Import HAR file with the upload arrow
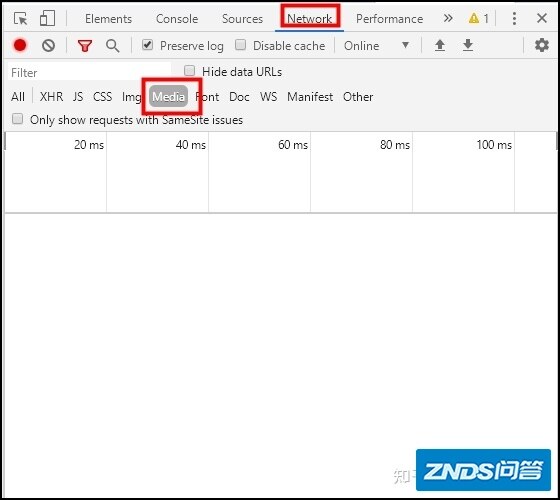Viewport: 560px width, 500px height. (440, 45)
